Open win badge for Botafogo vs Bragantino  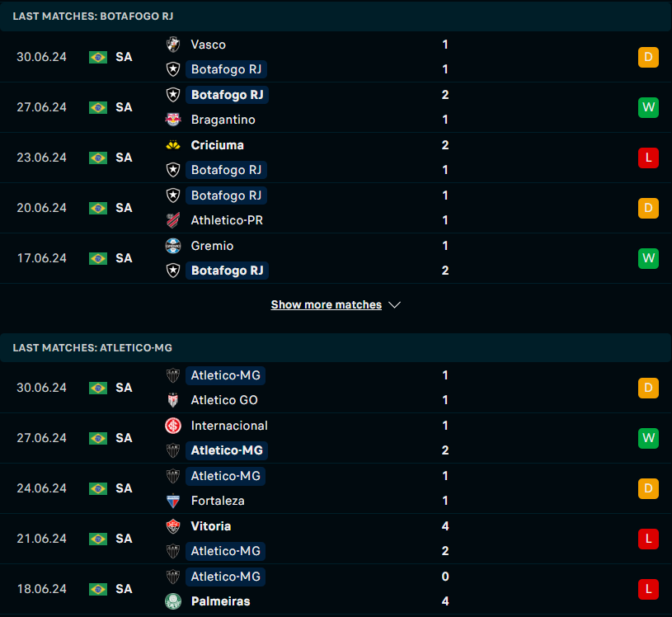[x=648, y=107]
